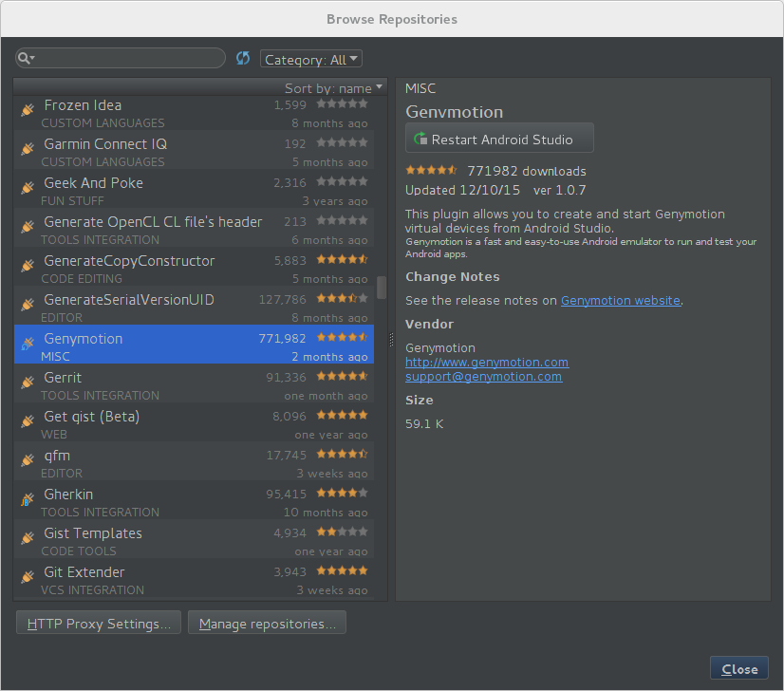Click the Gerrit plugin icon

(x=28, y=382)
